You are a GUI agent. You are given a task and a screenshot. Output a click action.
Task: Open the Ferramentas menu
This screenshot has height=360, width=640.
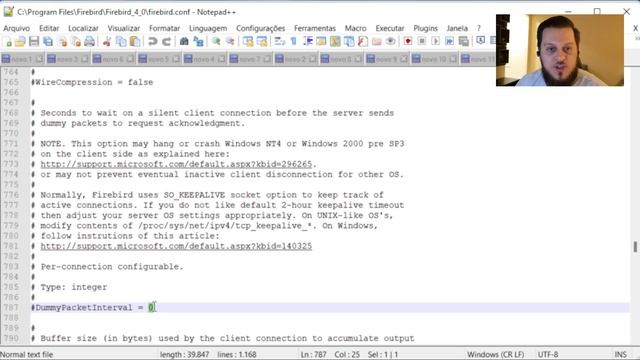point(315,28)
